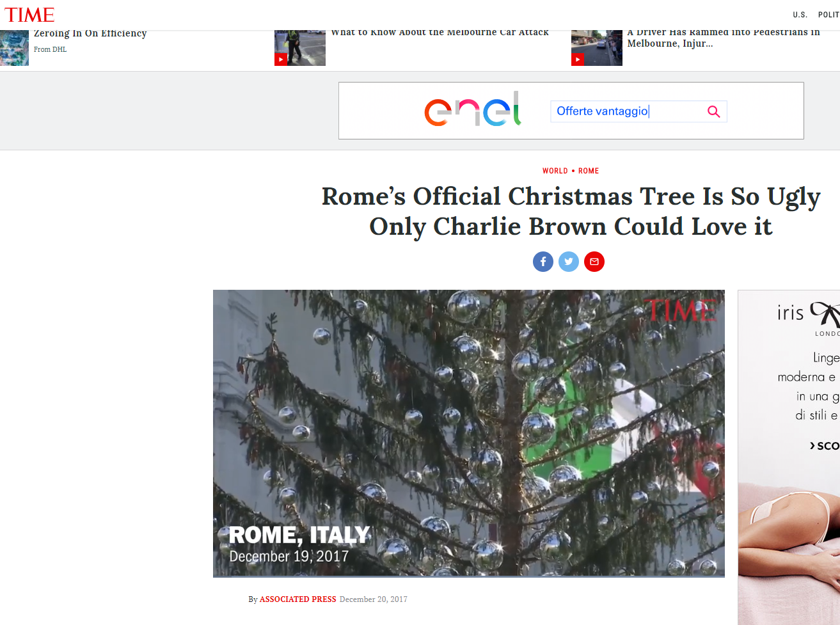Open the Zeroing In On Efficiency DHL story
This screenshot has width=840, height=625.
click(x=90, y=34)
